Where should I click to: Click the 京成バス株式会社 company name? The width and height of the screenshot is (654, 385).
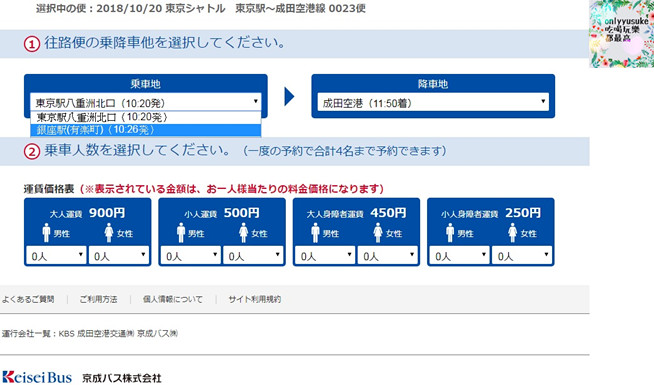pyautogui.click(x=121, y=378)
